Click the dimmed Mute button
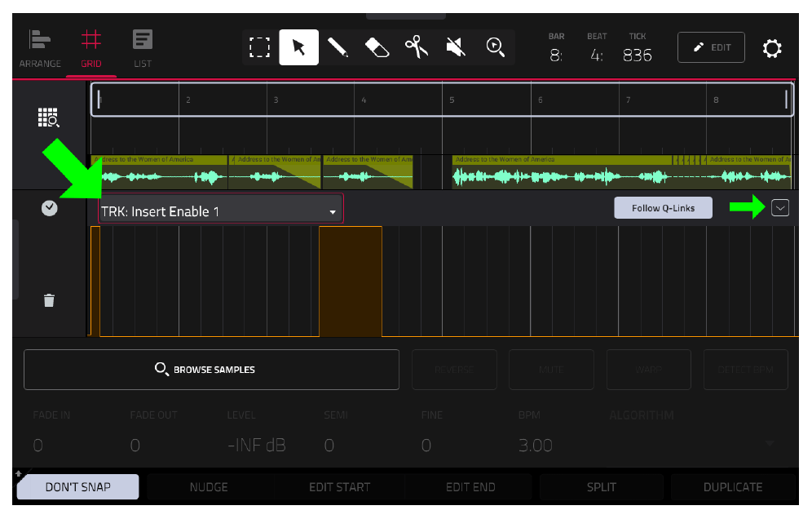 [551, 370]
